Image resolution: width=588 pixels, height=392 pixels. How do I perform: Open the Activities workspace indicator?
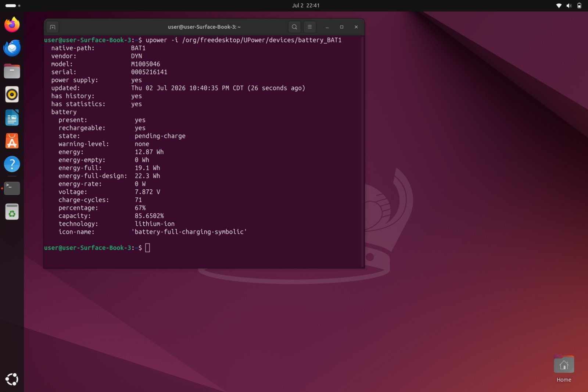click(x=13, y=6)
